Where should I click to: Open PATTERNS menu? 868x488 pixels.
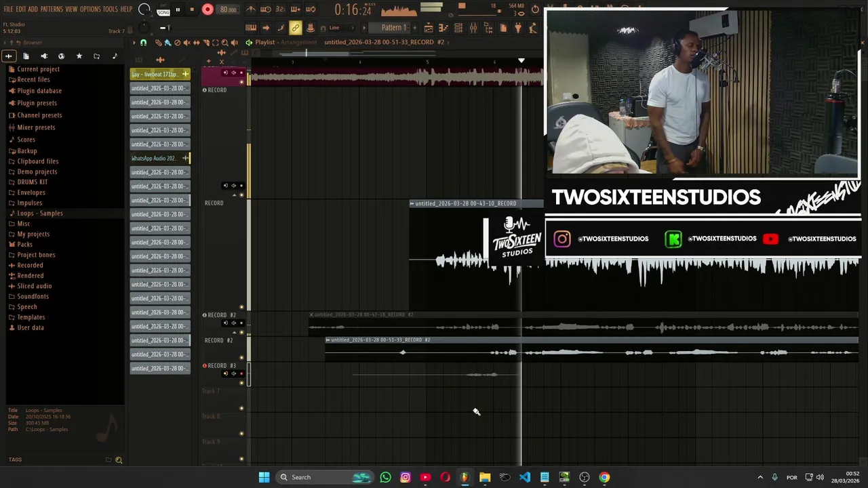(x=52, y=9)
